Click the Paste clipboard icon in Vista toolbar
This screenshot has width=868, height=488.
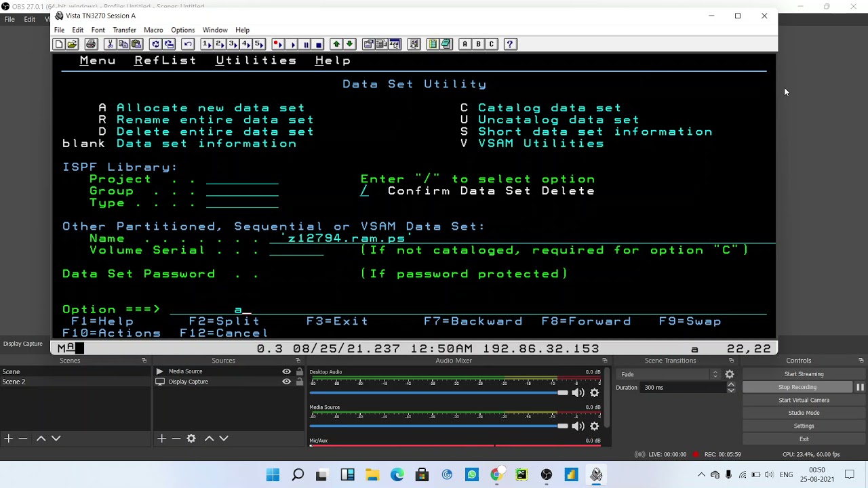136,44
